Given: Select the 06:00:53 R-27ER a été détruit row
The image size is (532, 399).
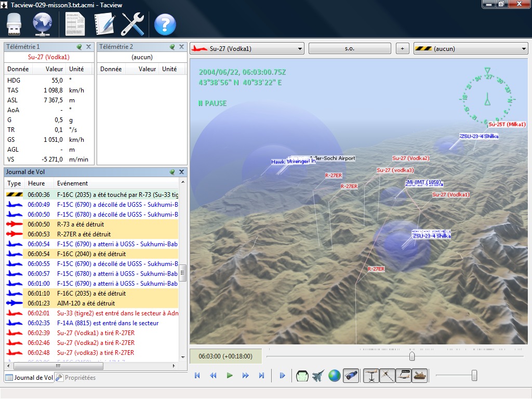Looking at the screenshot, I should 91,234.
